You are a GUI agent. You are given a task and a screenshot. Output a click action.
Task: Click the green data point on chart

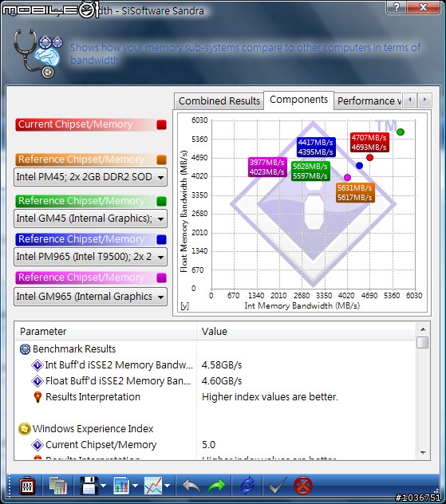(x=401, y=132)
